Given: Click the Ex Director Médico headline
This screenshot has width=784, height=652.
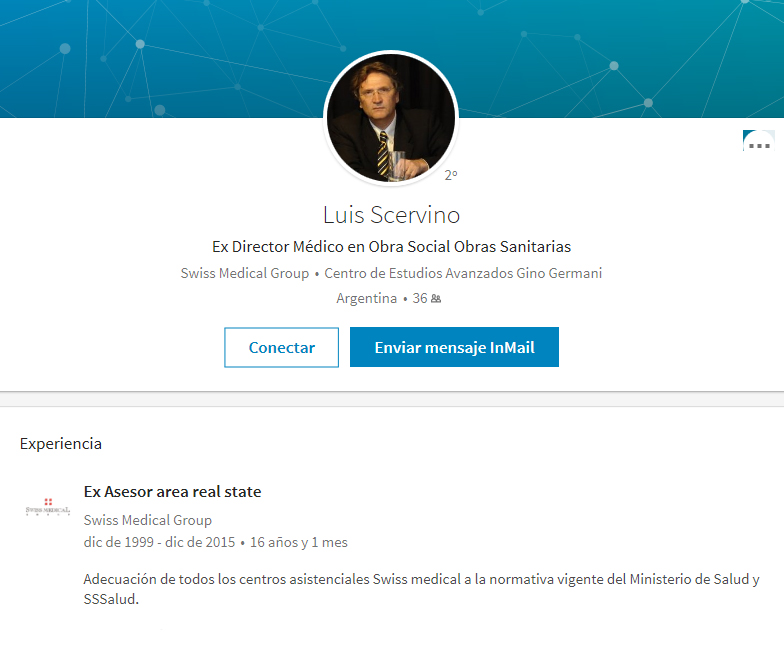Looking at the screenshot, I should (391, 246).
